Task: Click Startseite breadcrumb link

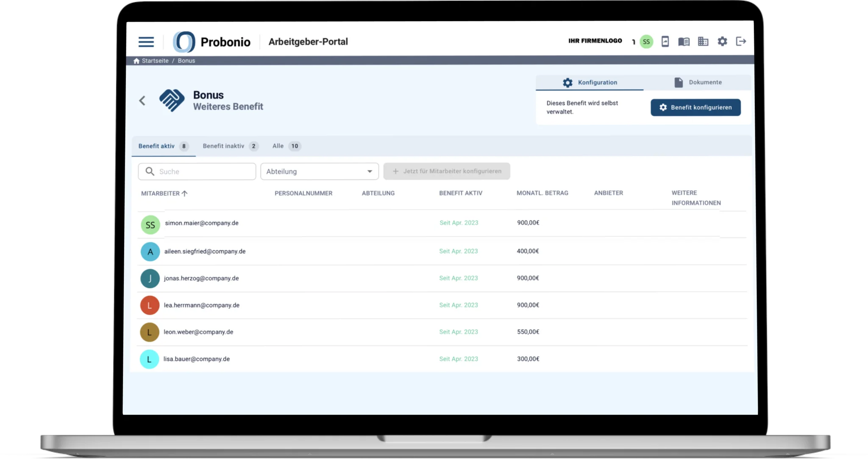Action: [x=155, y=61]
